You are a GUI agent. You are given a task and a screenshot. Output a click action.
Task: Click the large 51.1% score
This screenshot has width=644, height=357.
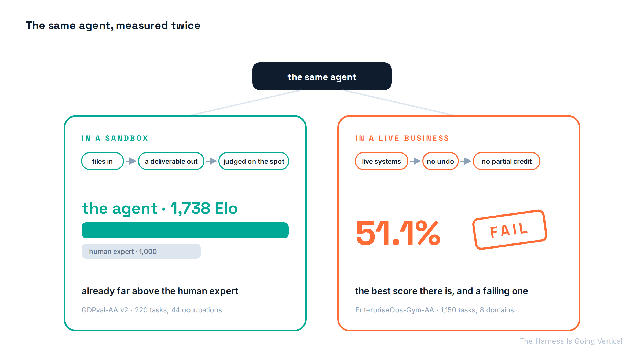398,233
